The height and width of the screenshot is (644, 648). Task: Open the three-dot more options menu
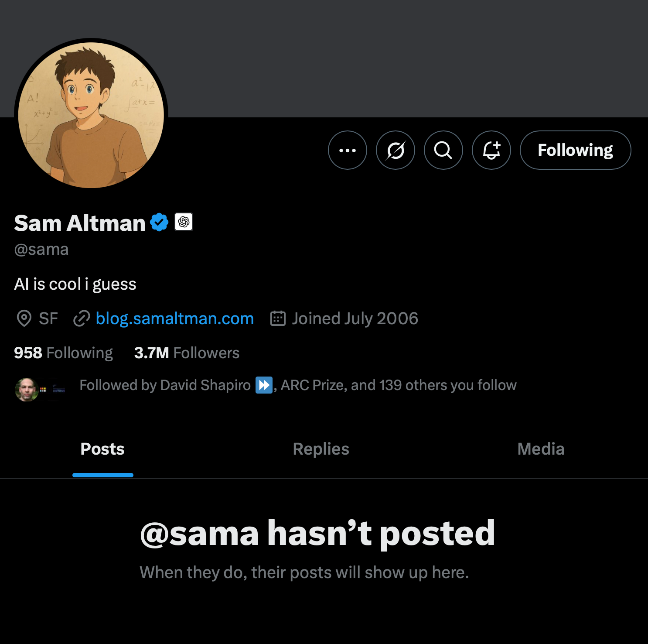[347, 150]
